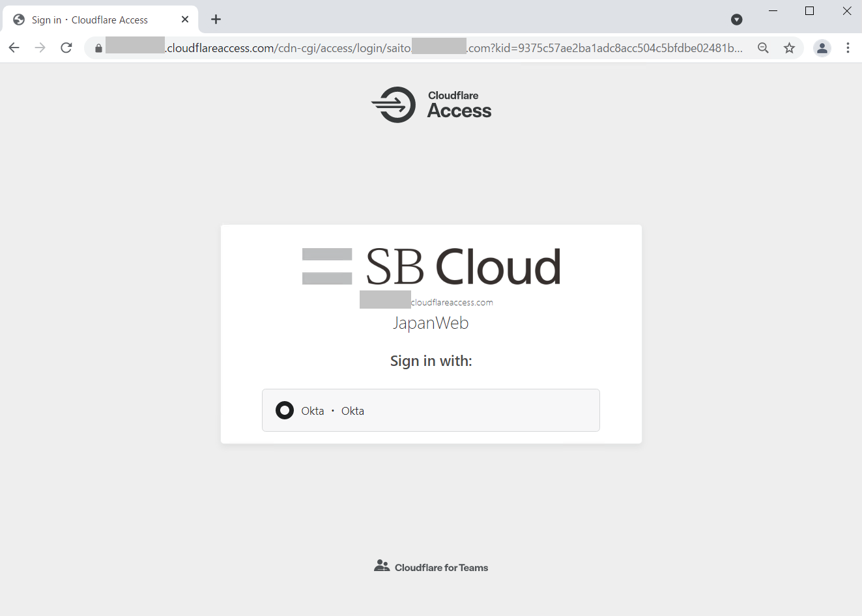Click the Cloudflare Access logo
862x616 pixels.
pyautogui.click(x=431, y=104)
